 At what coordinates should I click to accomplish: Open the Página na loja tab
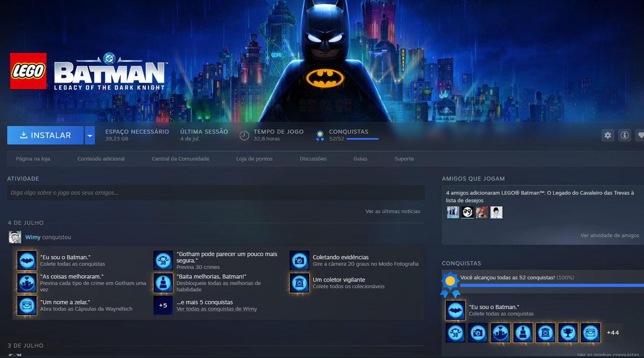33,159
